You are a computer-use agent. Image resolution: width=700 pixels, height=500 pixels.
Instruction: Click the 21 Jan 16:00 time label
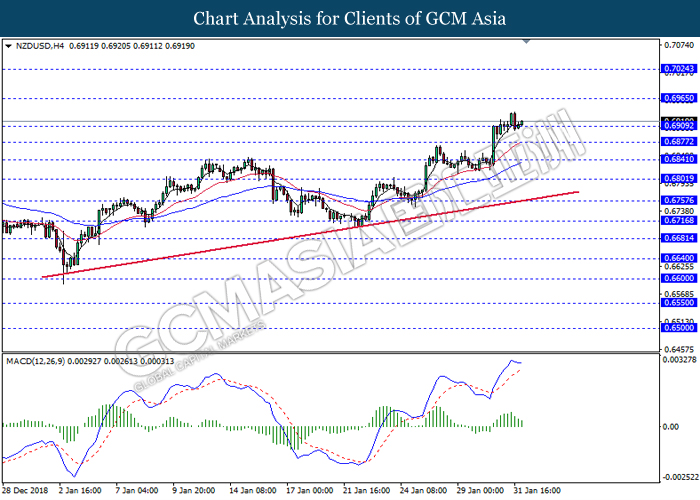367,491
